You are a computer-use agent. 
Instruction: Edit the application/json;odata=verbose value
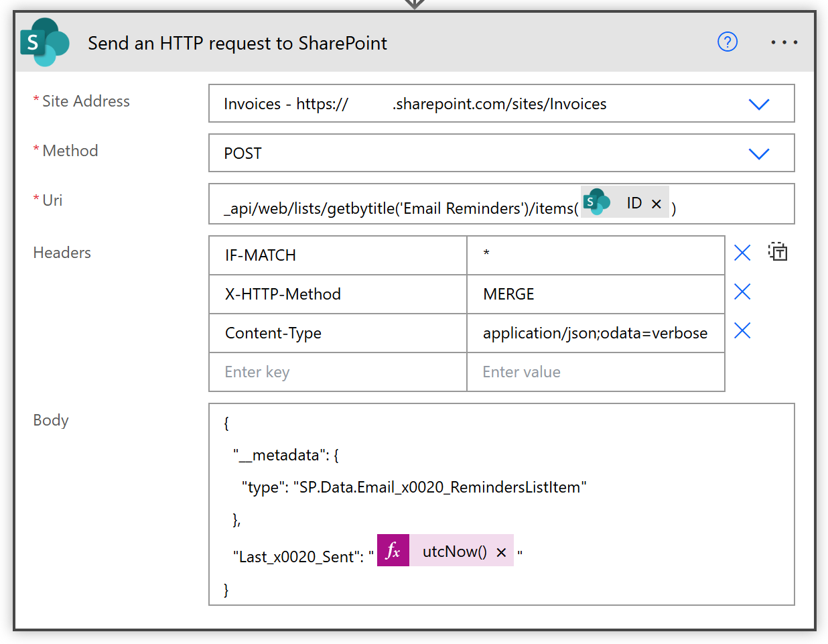[595, 333]
